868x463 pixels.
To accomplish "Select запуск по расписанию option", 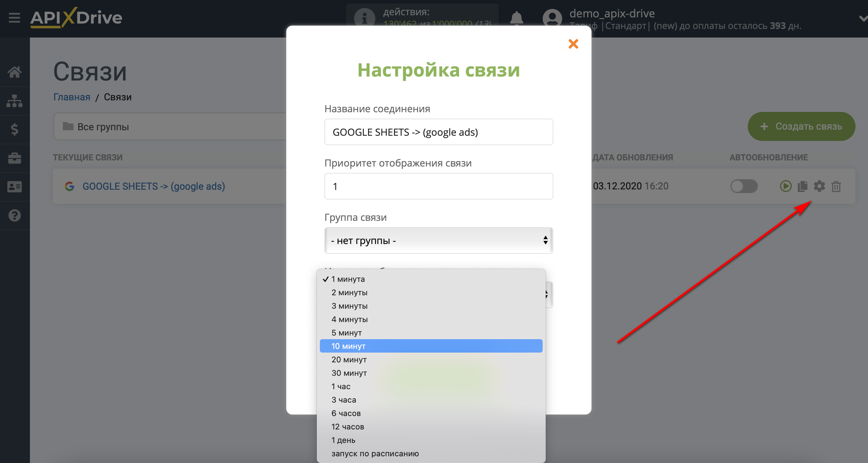I will [431, 454].
